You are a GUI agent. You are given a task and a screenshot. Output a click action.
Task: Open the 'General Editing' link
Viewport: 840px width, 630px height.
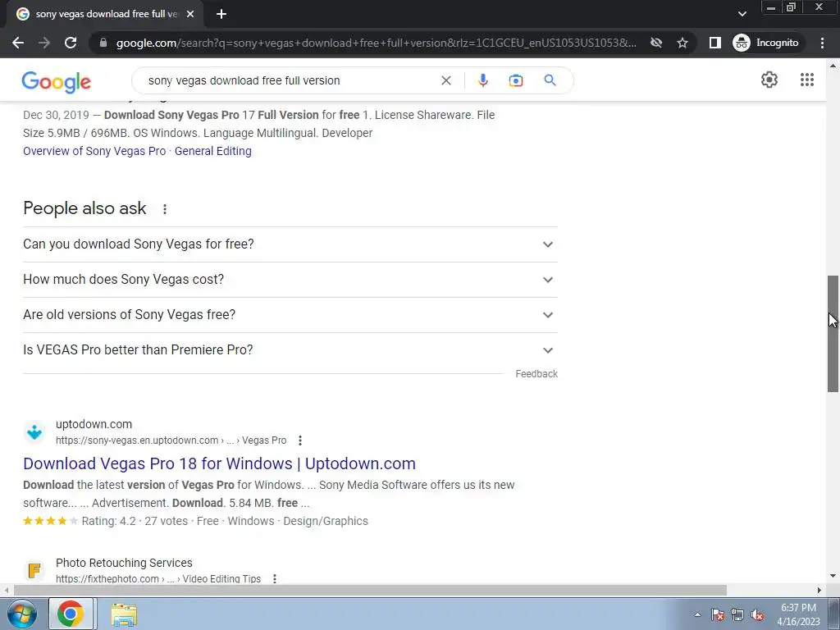click(212, 151)
